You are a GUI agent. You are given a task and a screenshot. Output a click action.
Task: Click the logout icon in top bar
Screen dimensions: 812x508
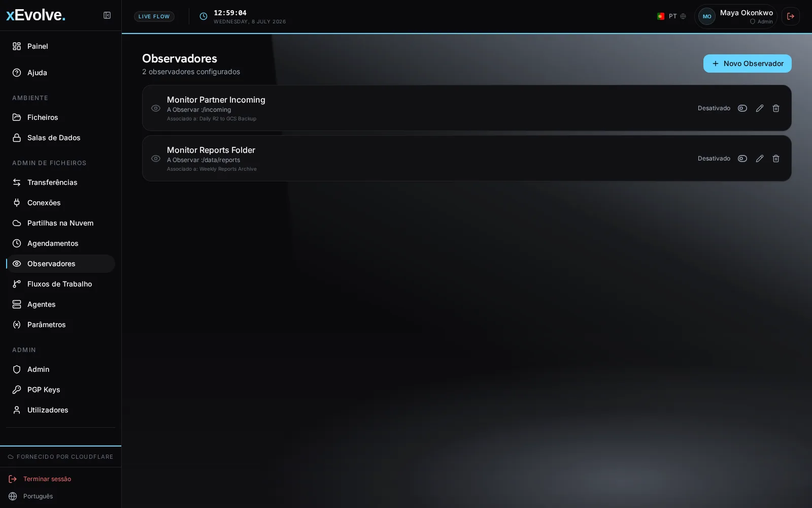(791, 16)
